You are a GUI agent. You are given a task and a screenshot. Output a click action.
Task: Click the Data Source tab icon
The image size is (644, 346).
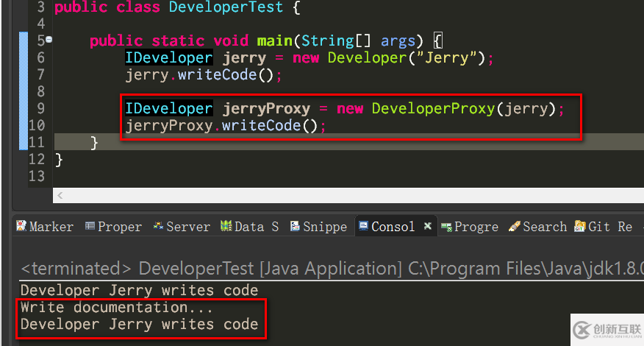click(226, 225)
